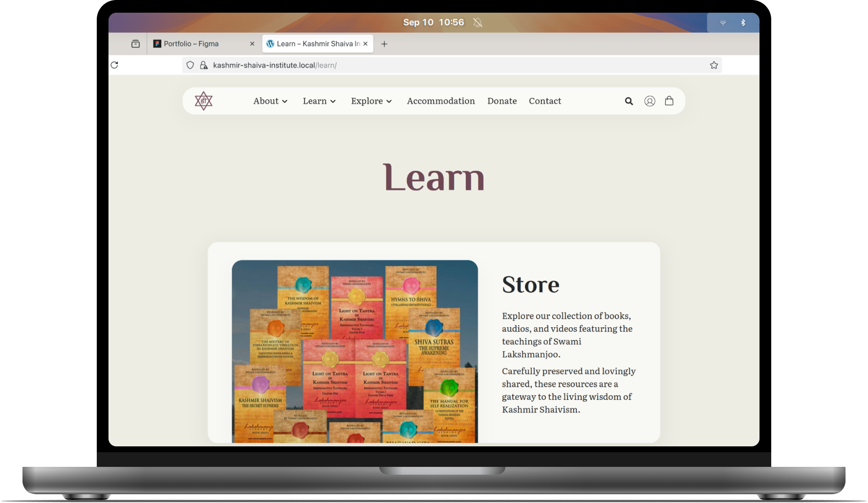Open the user account icon
Image resolution: width=868 pixels, height=503 pixels.
(x=650, y=101)
